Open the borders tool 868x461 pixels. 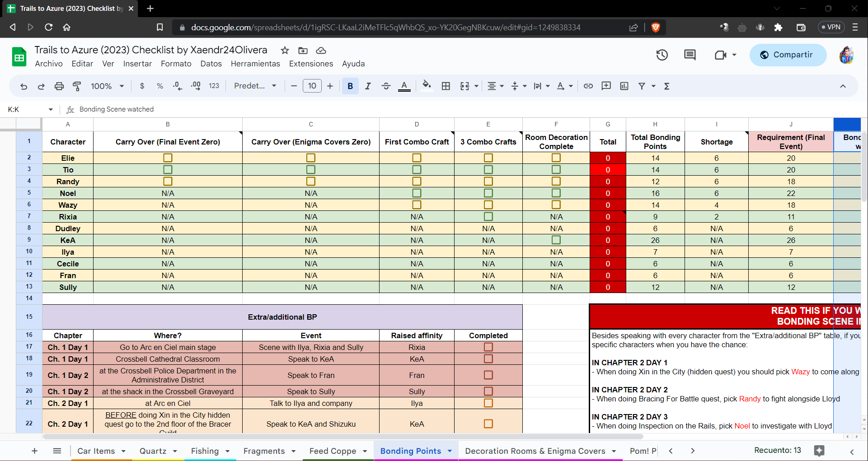pos(446,86)
